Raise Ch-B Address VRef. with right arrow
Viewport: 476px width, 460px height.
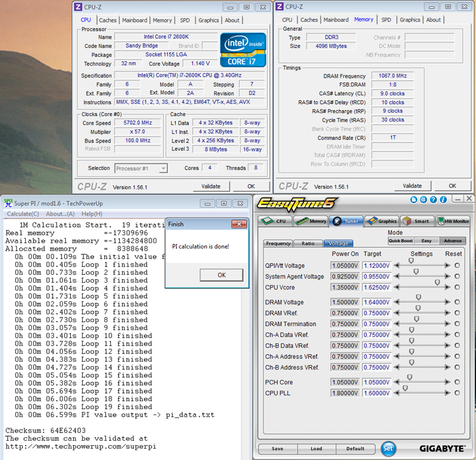[x=447, y=368]
